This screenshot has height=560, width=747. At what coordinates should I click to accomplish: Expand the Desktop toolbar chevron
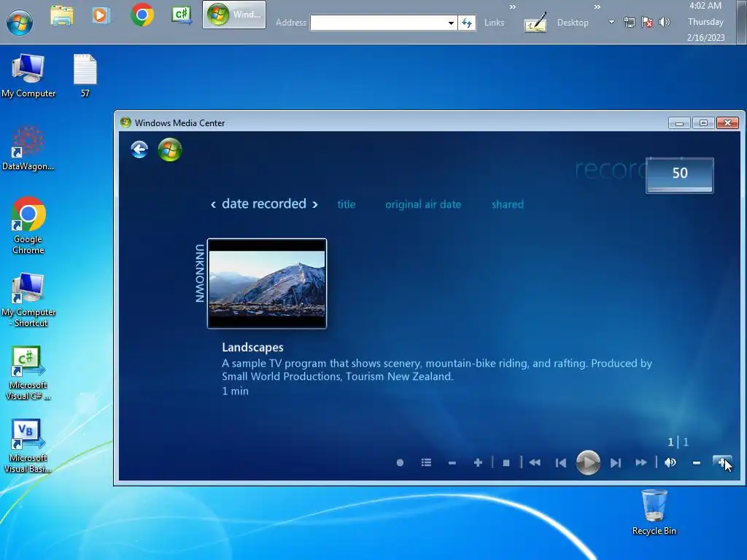[597, 7]
